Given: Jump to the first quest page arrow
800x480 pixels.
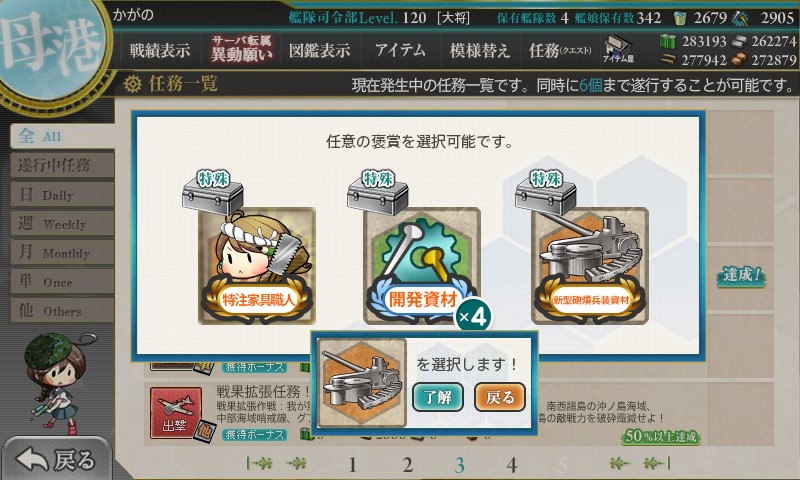Looking at the screenshot, I should pos(260,463).
